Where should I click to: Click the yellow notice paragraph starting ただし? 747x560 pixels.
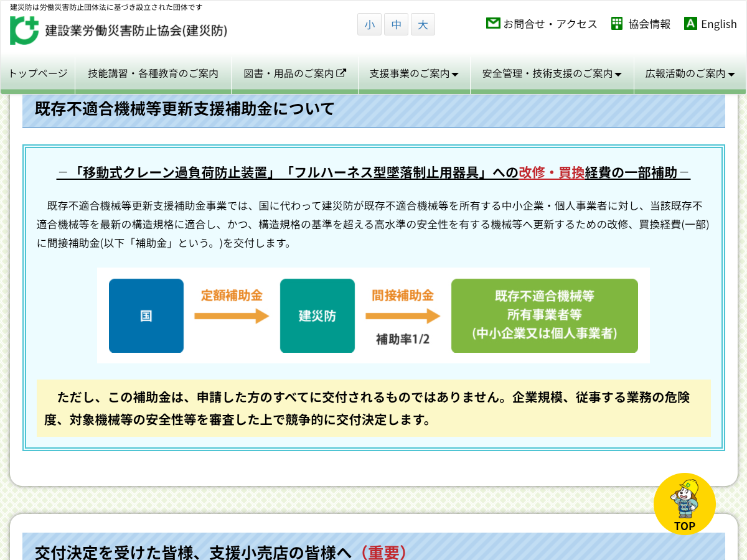(374, 408)
